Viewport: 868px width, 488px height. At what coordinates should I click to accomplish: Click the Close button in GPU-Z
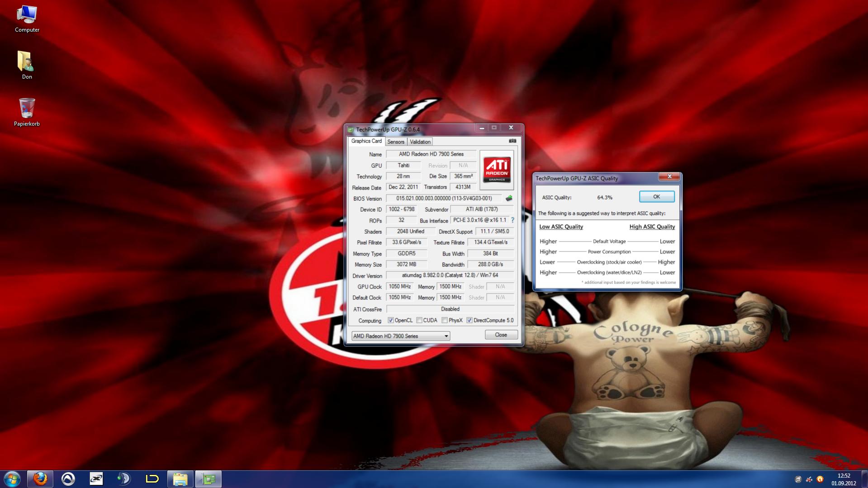tap(501, 335)
